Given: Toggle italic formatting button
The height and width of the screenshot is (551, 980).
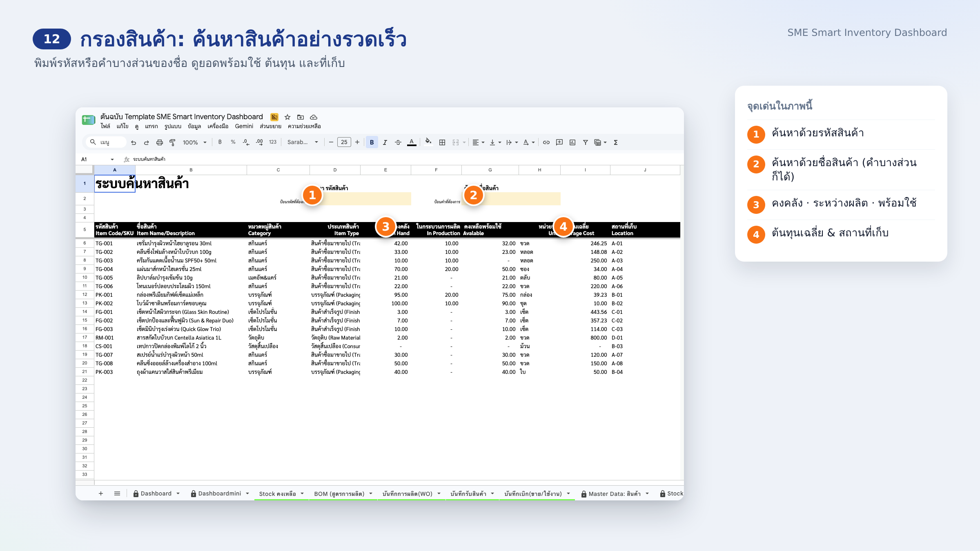Looking at the screenshot, I should click(x=385, y=142).
